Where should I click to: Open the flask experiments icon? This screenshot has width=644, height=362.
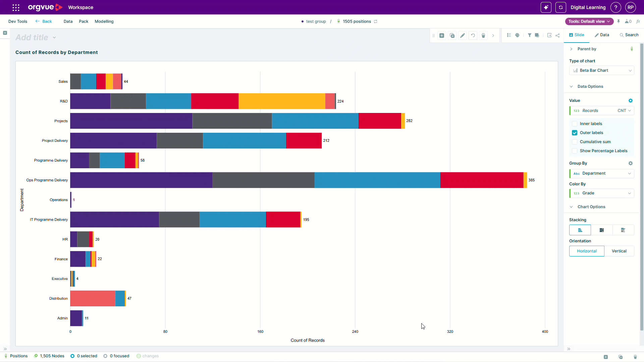click(628, 21)
